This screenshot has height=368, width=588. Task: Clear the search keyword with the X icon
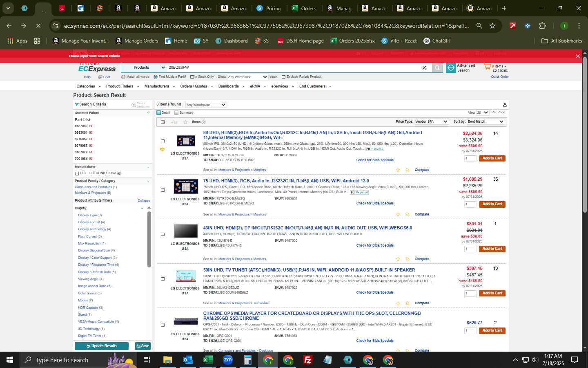pos(424,68)
